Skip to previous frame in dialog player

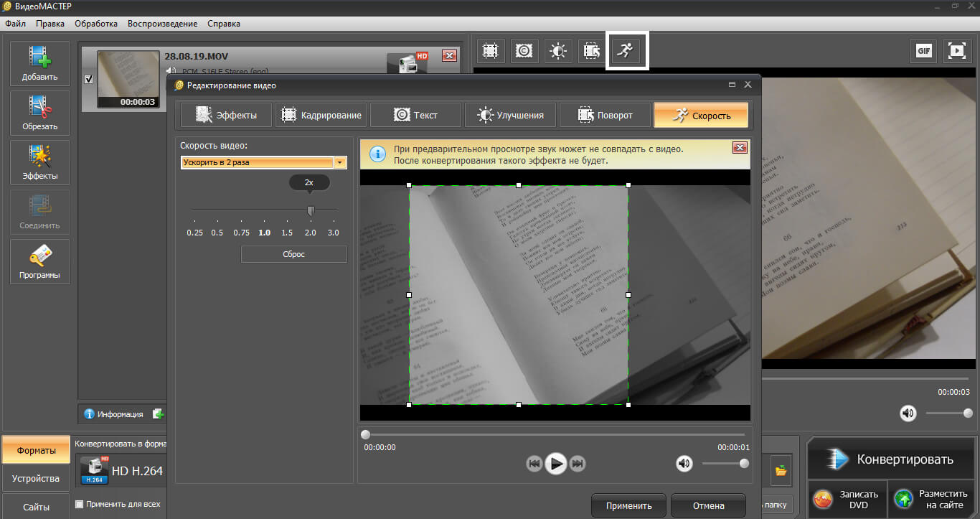point(534,464)
